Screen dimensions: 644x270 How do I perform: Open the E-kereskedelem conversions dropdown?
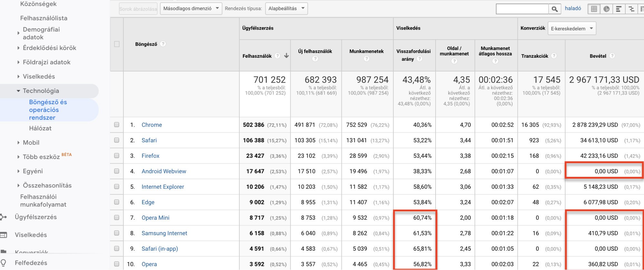572,28
